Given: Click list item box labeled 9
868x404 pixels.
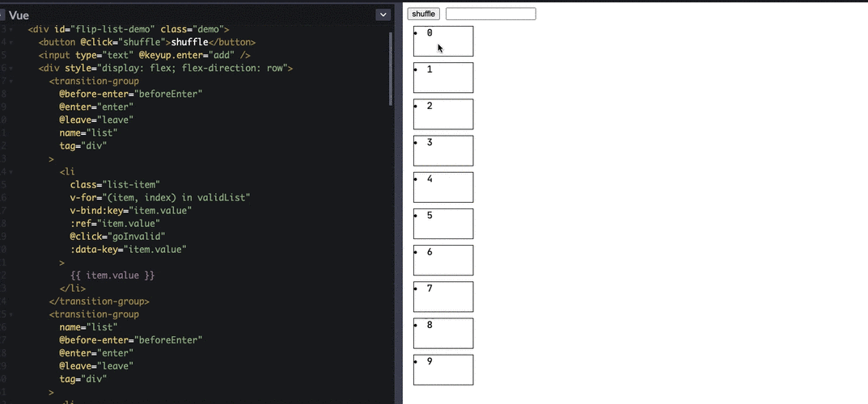Looking at the screenshot, I should [443, 370].
